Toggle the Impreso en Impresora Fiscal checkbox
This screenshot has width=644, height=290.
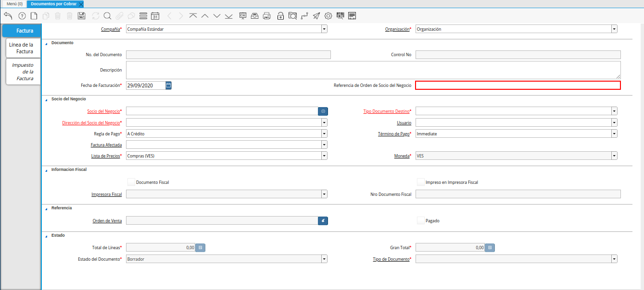point(421,182)
